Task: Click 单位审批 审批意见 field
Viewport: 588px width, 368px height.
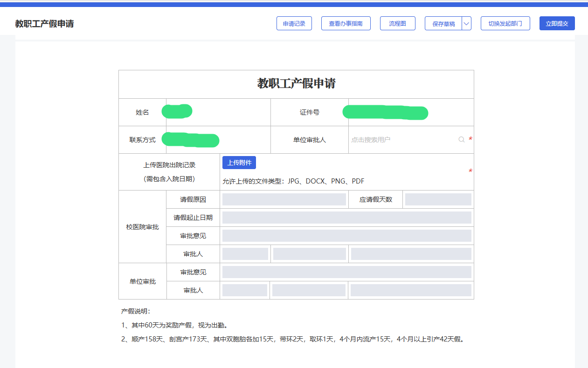Action: pyautogui.click(x=346, y=272)
